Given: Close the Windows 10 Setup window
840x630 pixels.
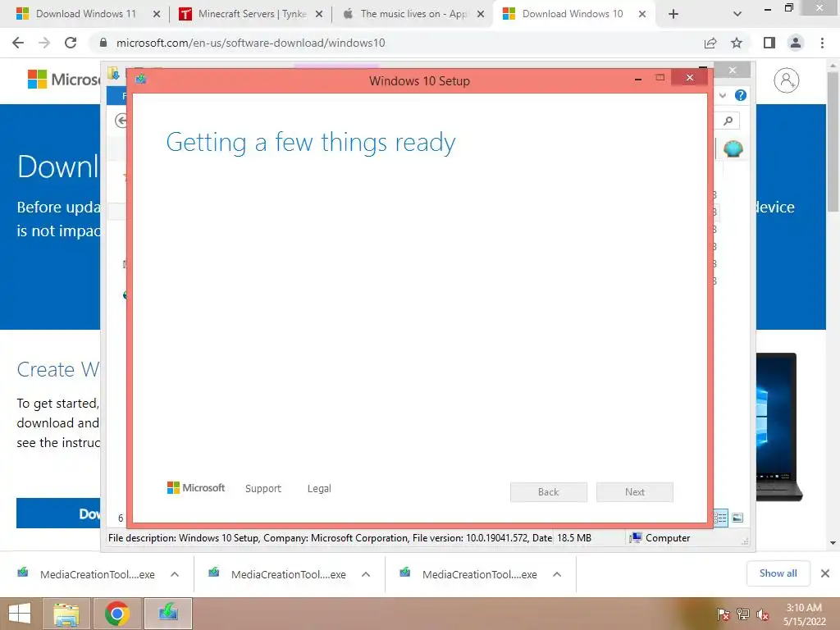Looking at the screenshot, I should [689, 78].
